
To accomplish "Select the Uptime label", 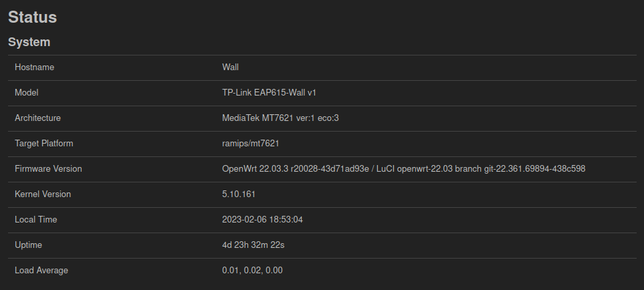I will [28, 245].
